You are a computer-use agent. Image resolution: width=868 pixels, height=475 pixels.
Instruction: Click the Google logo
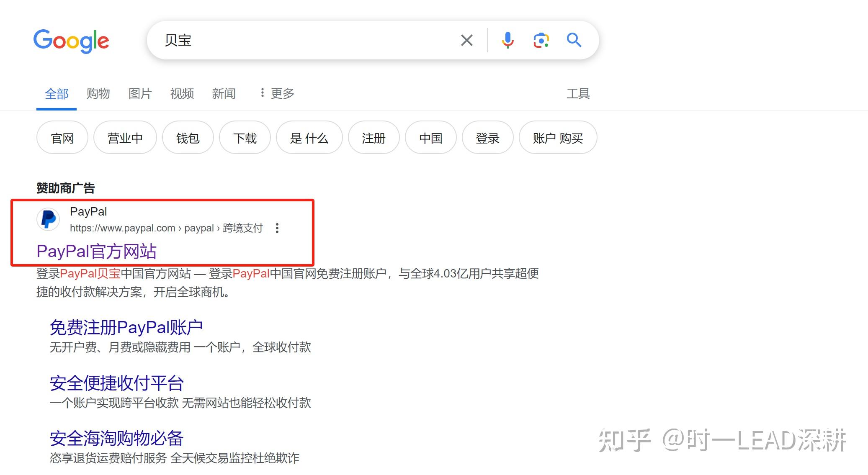click(71, 41)
